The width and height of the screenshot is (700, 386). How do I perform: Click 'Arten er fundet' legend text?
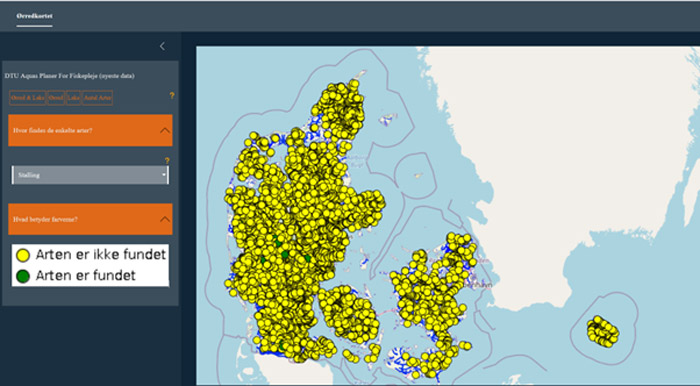click(x=85, y=275)
